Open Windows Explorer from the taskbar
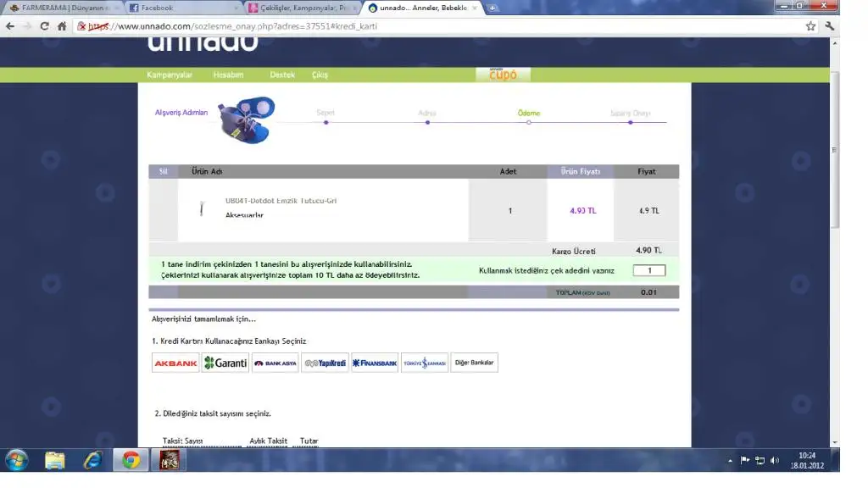 point(54,460)
